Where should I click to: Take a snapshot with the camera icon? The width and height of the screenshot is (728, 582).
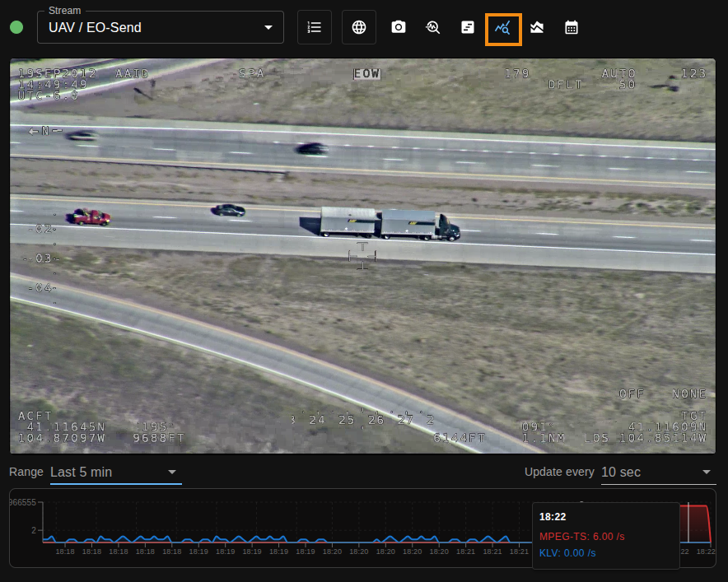tap(399, 27)
